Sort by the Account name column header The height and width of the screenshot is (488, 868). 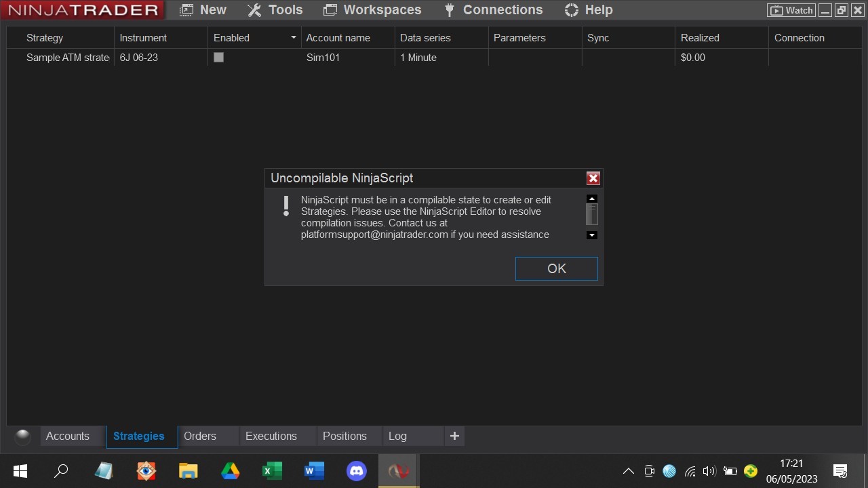(x=338, y=38)
